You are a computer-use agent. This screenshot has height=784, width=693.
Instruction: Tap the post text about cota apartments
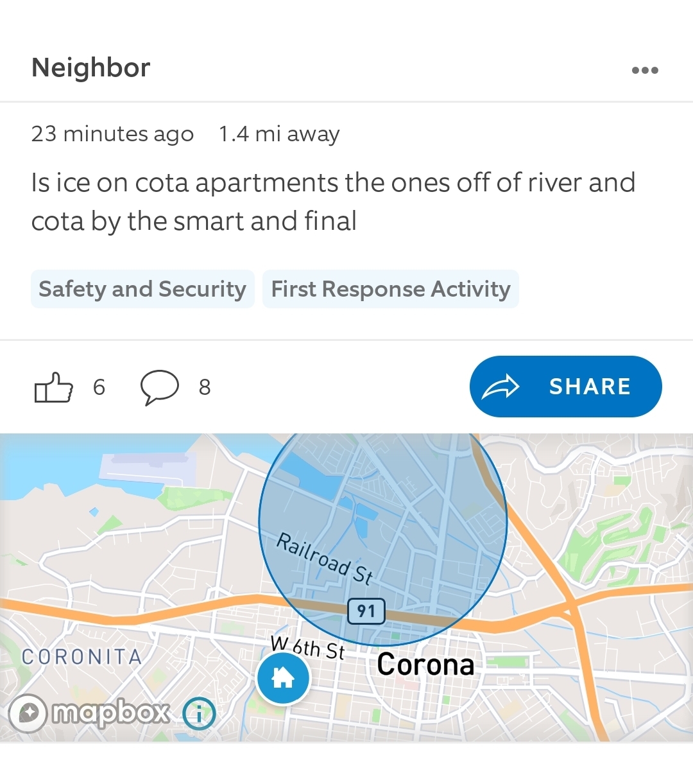coord(332,202)
